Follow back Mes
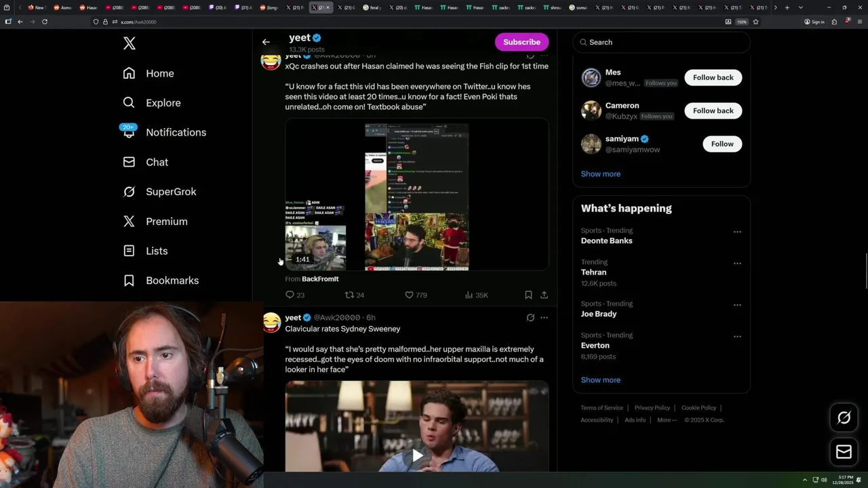 pyautogui.click(x=713, y=77)
